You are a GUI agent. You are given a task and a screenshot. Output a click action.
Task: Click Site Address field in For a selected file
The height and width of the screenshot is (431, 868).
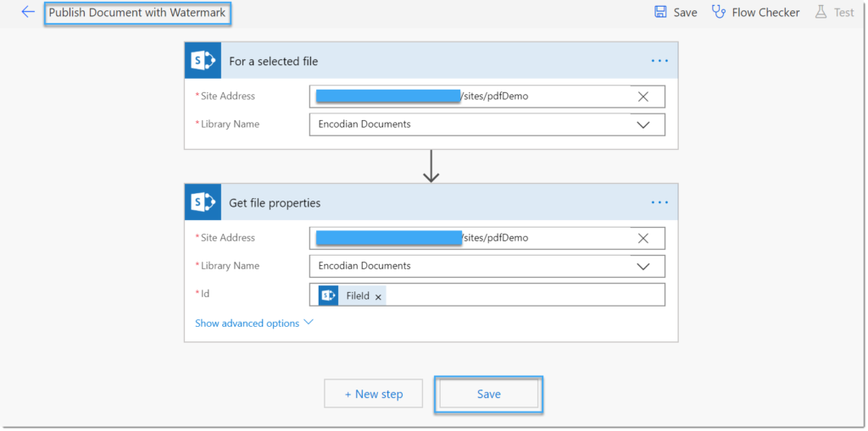click(487, 97)
